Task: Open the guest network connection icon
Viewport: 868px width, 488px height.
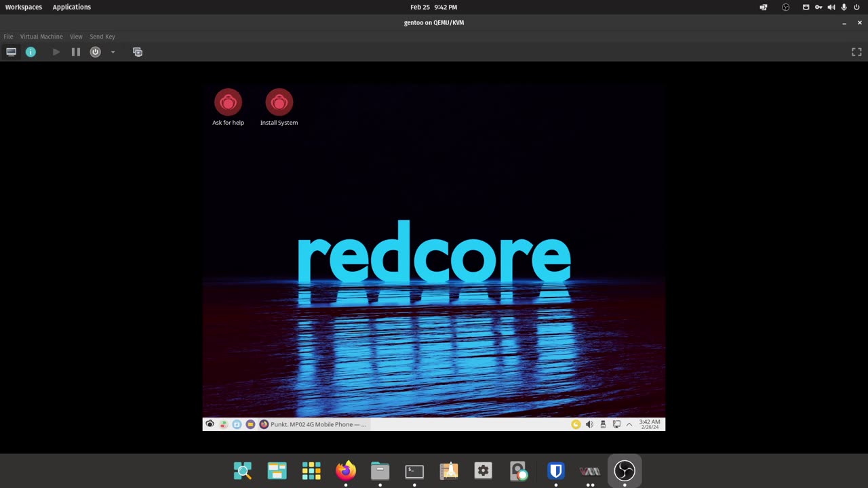Action: [616, 424]
